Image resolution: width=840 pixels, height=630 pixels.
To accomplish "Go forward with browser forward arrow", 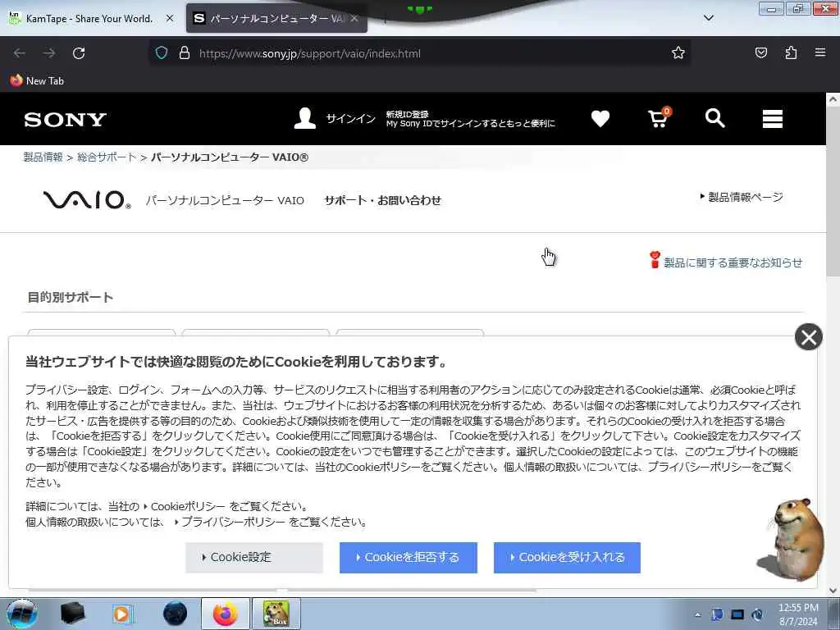I will pos(49,53).
